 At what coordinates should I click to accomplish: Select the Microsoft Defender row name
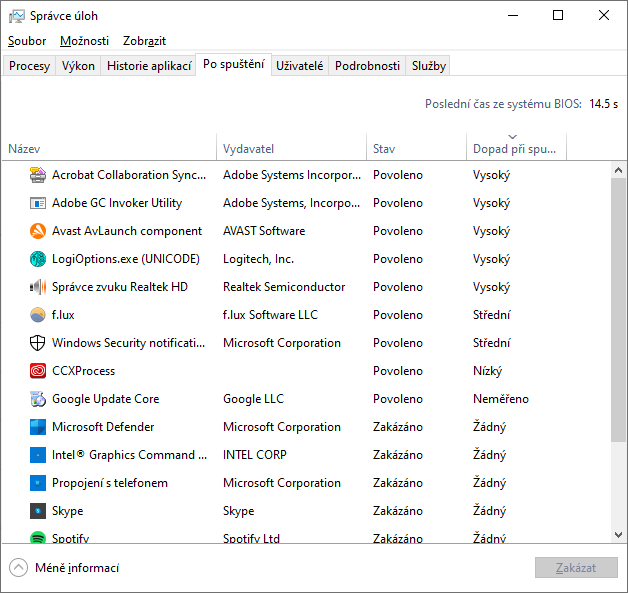(x=103, y=427)
